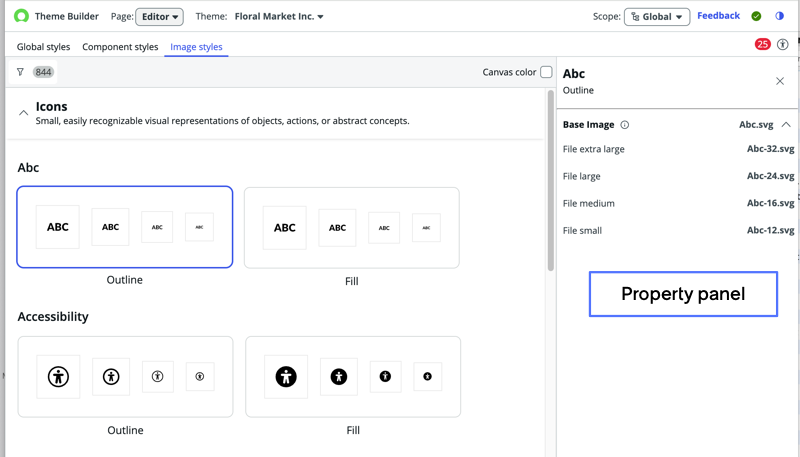Click the largest ABC icon in Abc Outline

[x=58, y=227]
